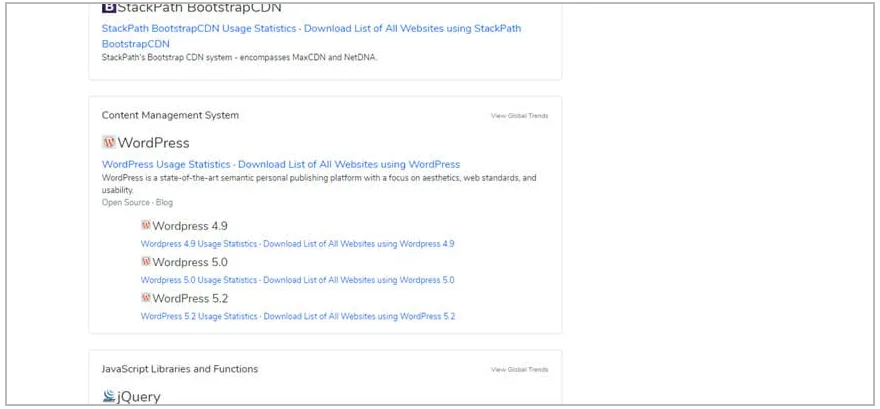Click the jQuery heading text

(139, 397)
